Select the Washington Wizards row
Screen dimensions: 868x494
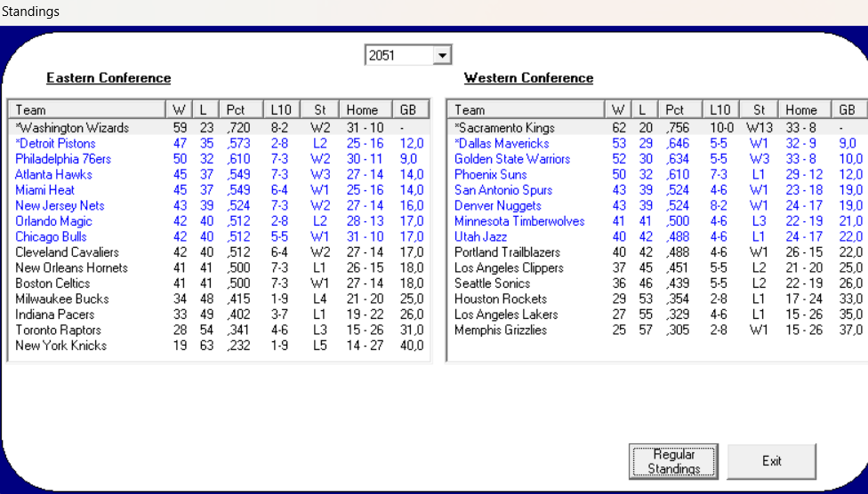pos(219,128)
